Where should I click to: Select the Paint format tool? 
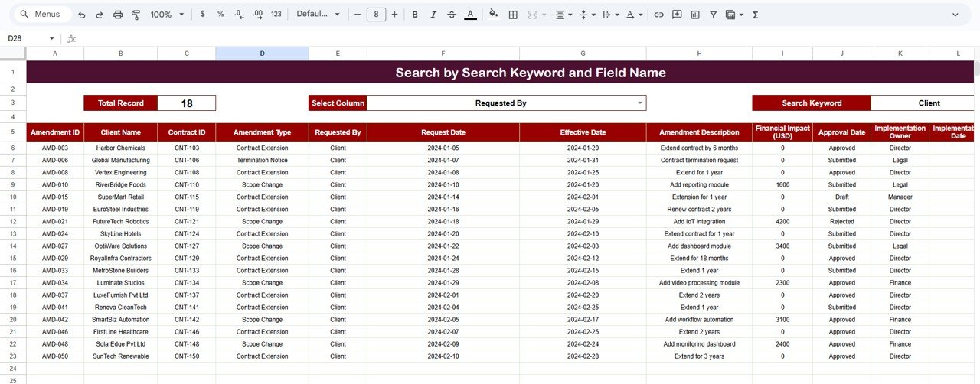[136, 15]
